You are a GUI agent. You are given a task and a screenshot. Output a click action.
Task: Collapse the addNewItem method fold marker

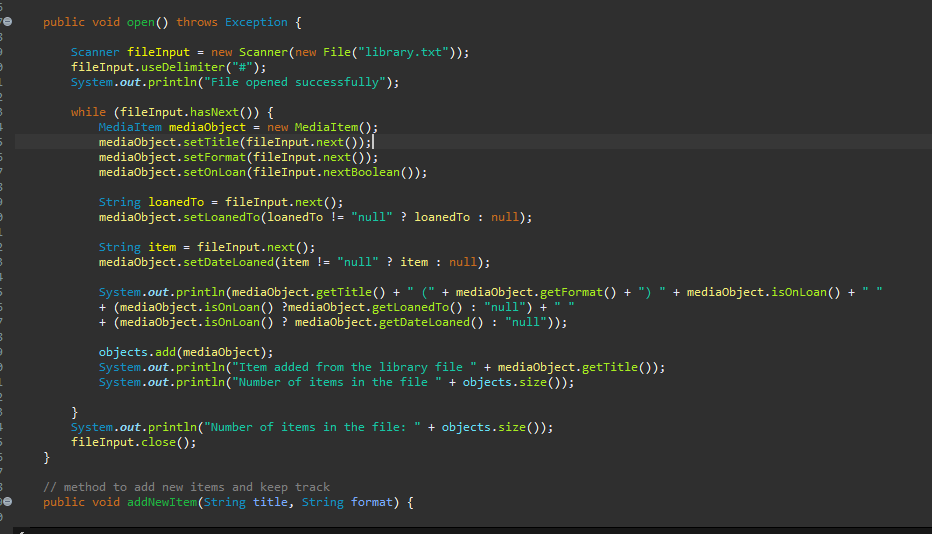pos(8,502)
